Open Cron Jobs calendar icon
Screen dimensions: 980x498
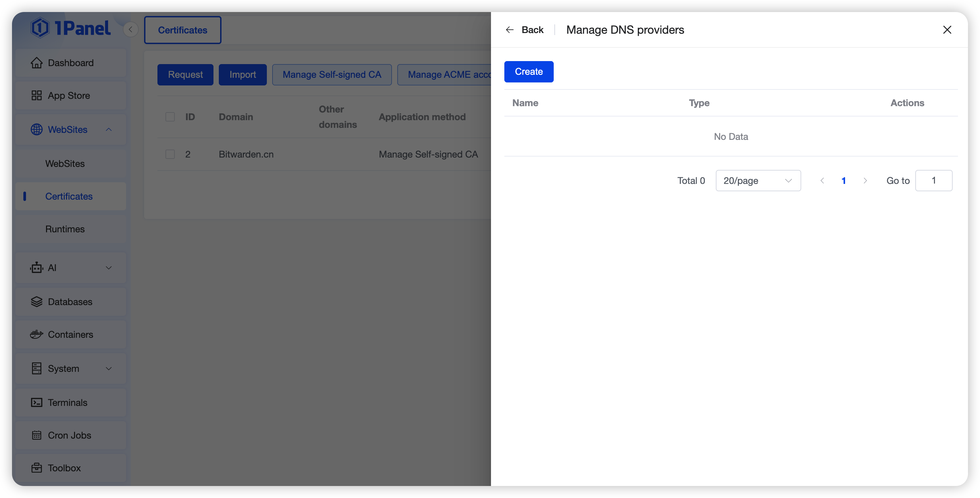(x=36, y=435)
